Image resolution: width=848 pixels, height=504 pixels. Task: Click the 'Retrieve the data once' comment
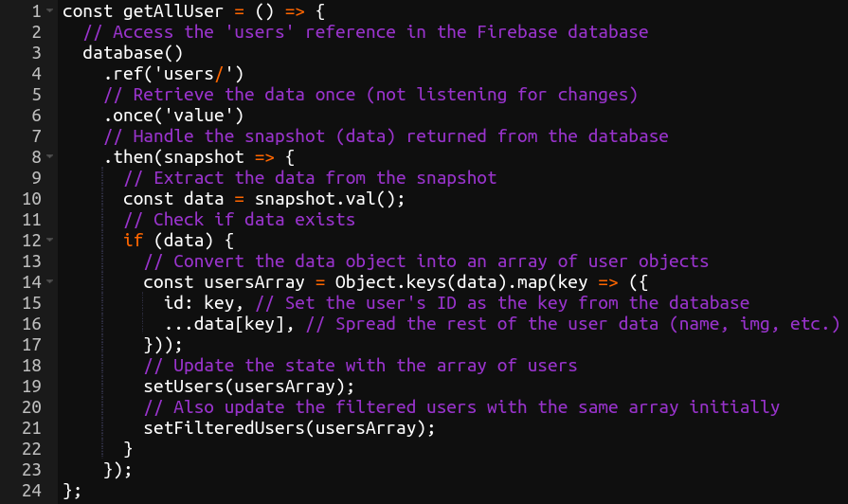tap(370, 95)
